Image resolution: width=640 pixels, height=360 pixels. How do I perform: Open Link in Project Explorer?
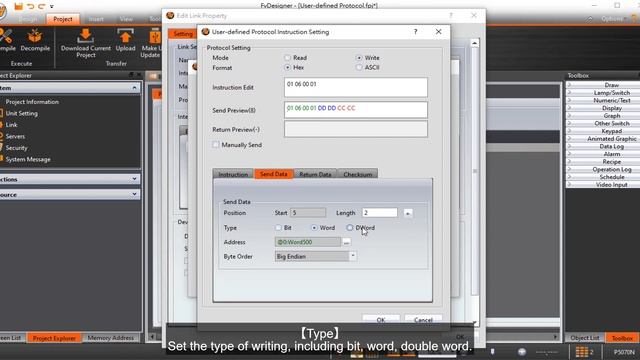11,124
